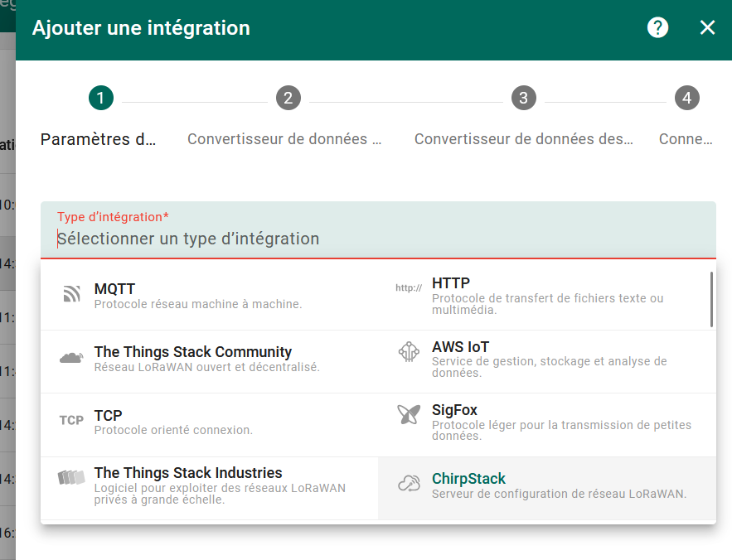The height and width of the screenshot is (560, 732).
Task: Click The Things Stack Community cloud icon
Action: (71, 358)
